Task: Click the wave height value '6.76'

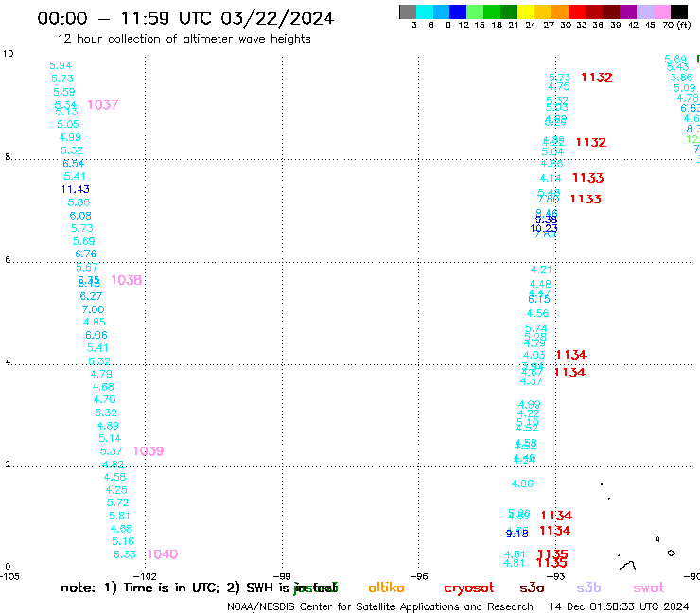Action: (86, 255)
